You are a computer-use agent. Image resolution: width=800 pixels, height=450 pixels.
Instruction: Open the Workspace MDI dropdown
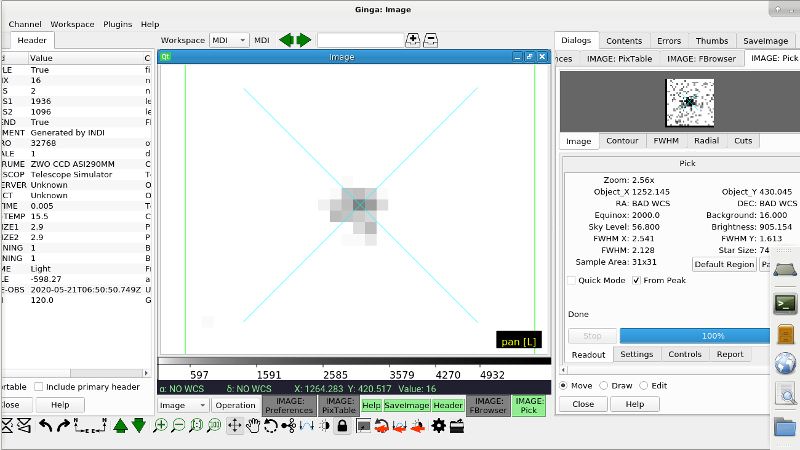pos(227,40)
